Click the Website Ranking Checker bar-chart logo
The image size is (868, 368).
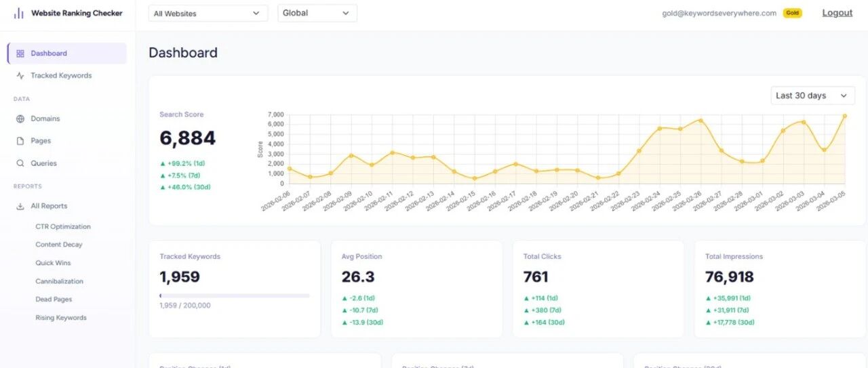tap(18, 13)
